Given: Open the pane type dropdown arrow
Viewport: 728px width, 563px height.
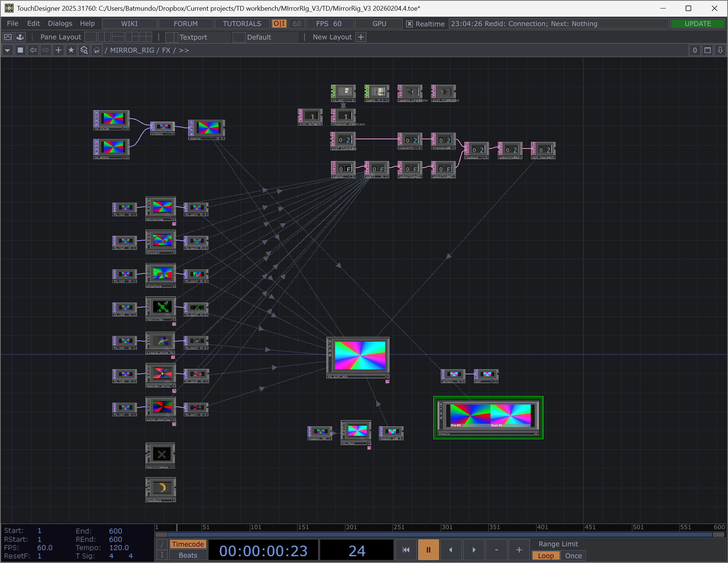Looking at the screenshot, I should pyautogui.click(x=7, y=50).
